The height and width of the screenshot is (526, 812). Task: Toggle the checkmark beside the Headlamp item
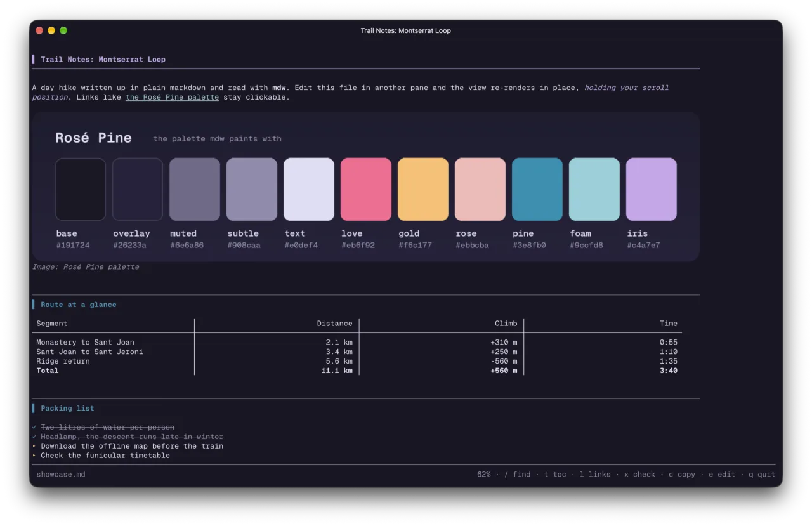click(34, 437)
